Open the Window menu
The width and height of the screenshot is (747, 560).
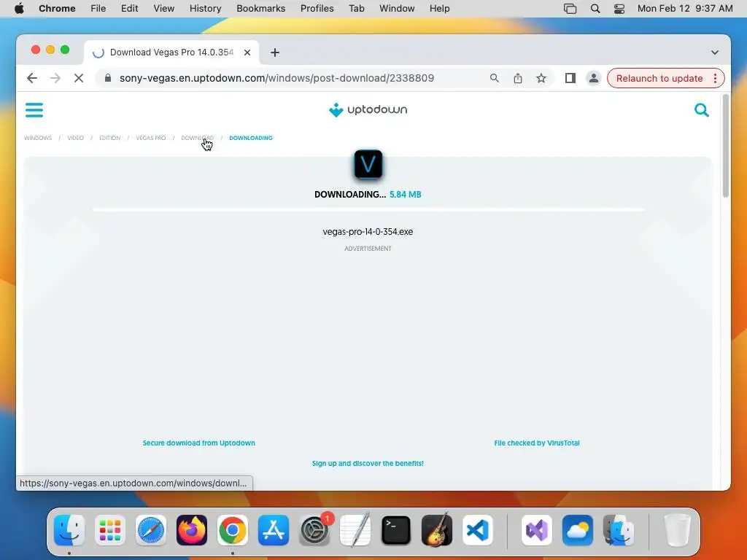(397, 9)
